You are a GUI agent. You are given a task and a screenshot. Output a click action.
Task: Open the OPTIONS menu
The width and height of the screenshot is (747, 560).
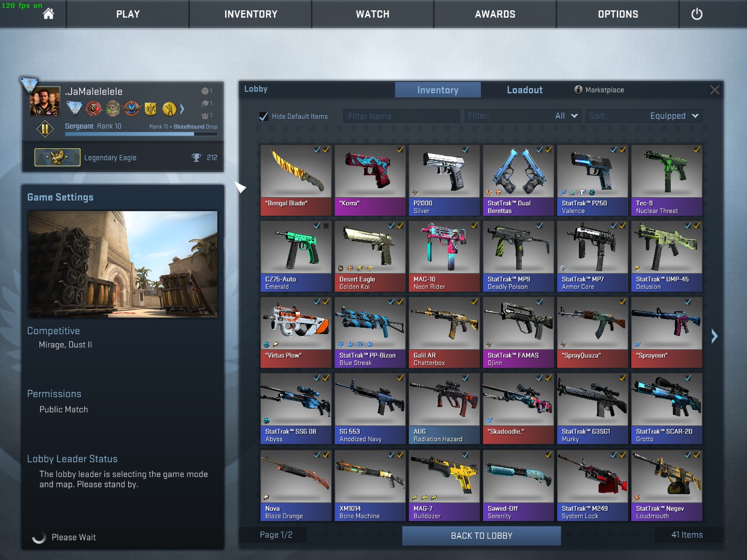coord(618,14)
